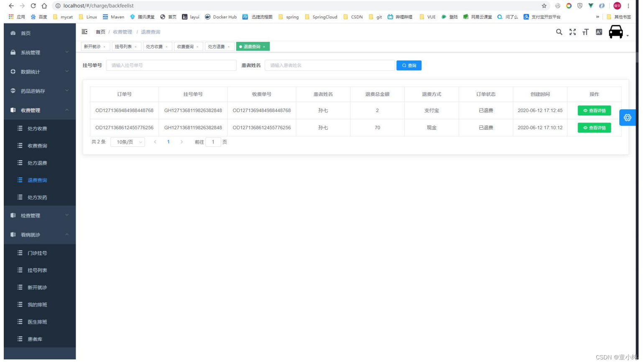
Task: Collapse the 收费管理 sidebar menu
Action: 40,110
